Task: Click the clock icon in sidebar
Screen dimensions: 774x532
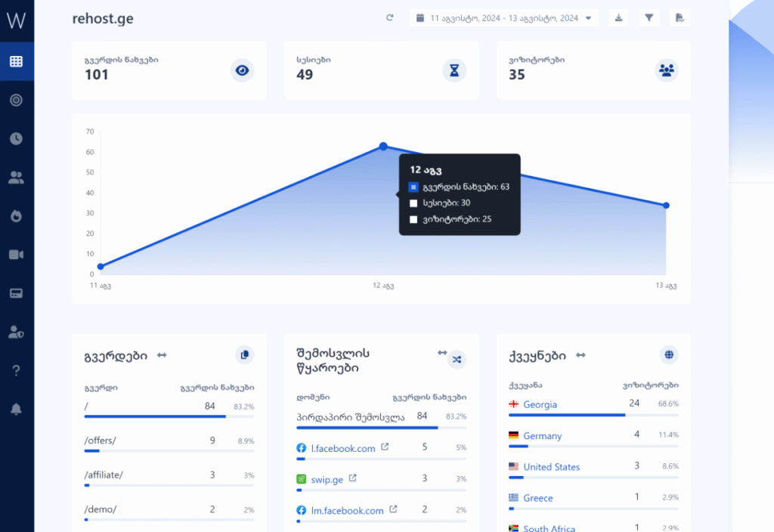Action: (x=16, y=138)
